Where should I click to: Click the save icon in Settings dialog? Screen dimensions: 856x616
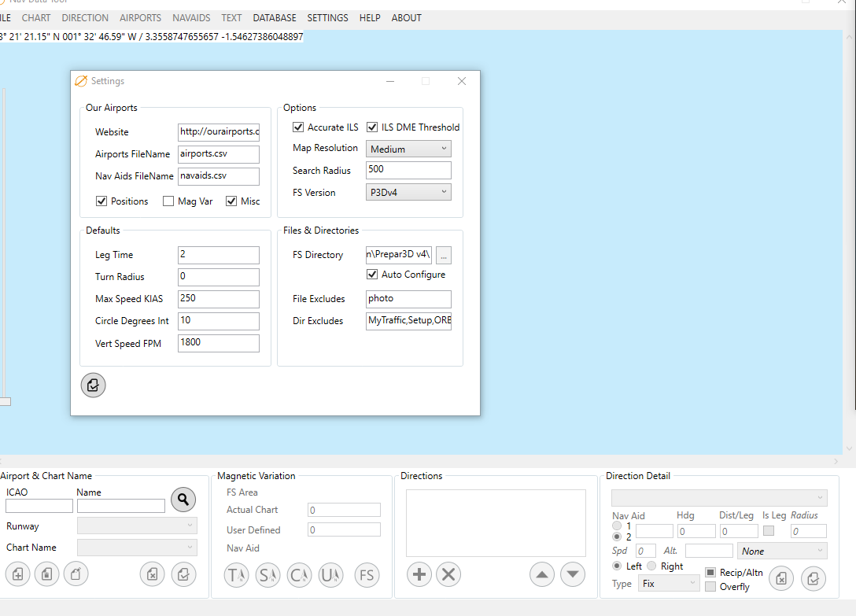pos(93,385)
